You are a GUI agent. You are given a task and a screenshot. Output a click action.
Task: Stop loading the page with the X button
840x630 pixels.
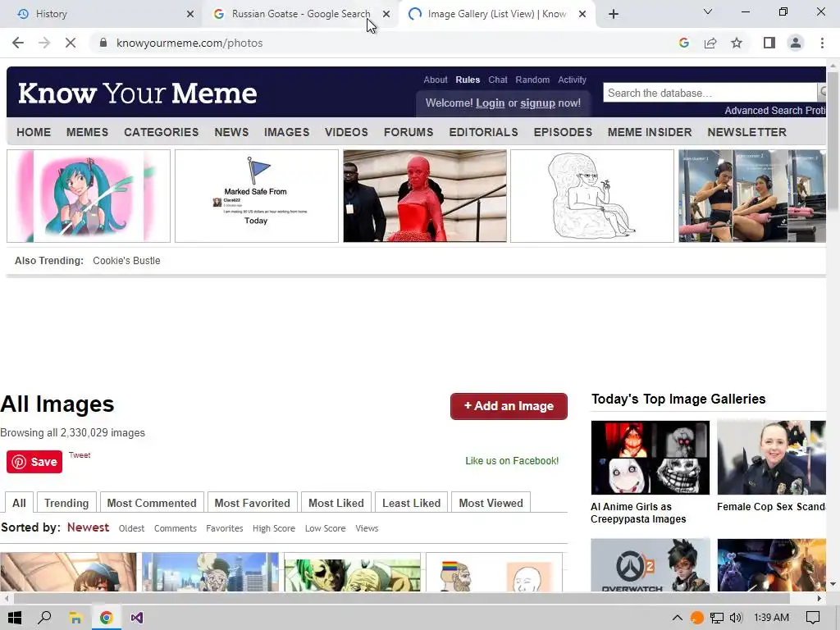[71, 43]
